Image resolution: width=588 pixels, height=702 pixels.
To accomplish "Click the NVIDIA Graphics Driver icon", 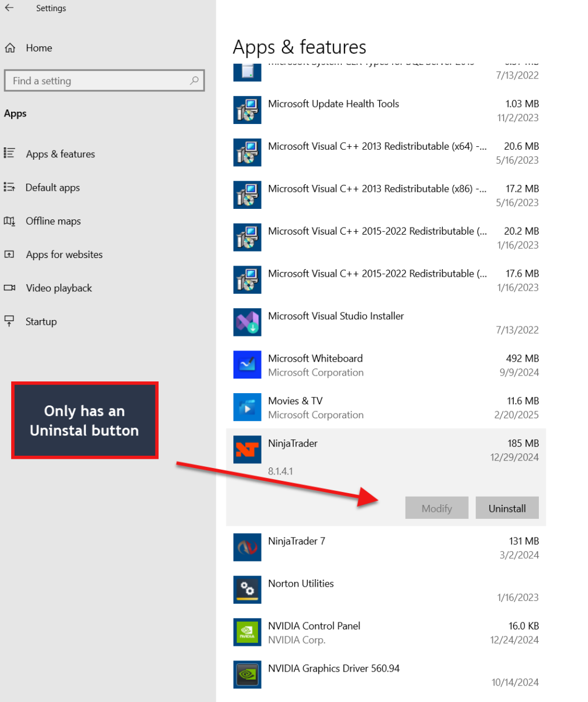I will click(x=247, y=675).
